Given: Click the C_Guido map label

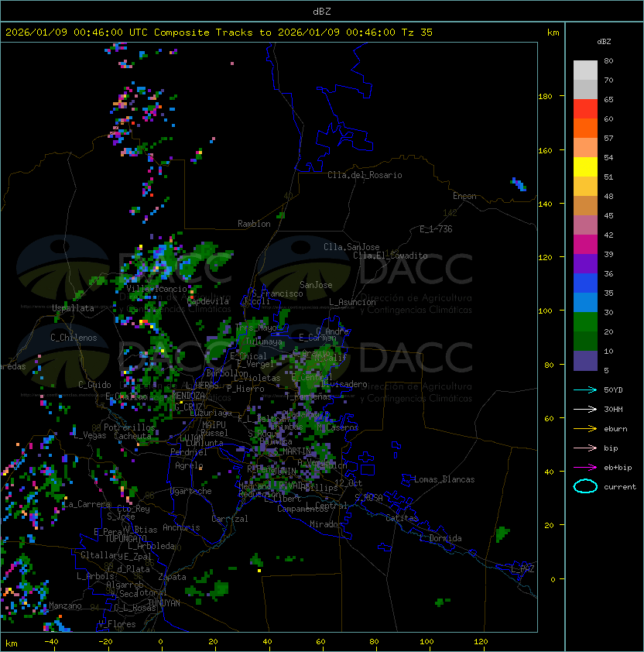Looking at the screenshot, I should click(x=94, y=385).
